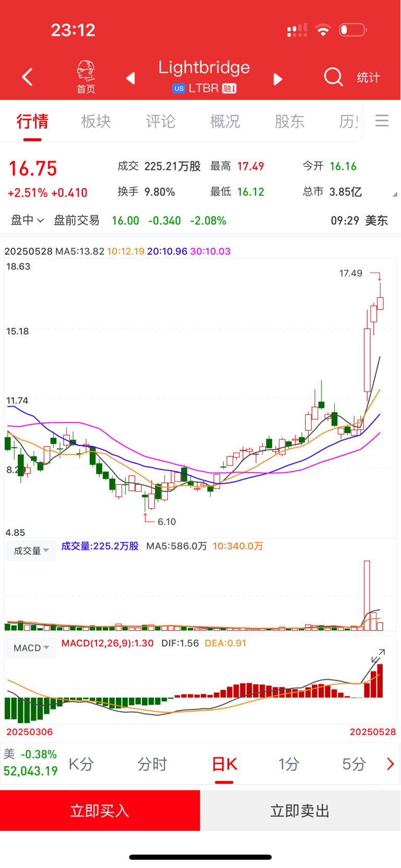
Task: Tap the battery icon in status bar
Action: click(x=353, y=30)
